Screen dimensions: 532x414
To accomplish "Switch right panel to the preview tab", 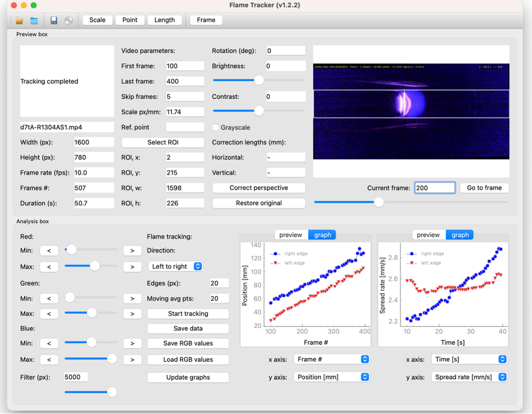I will [x=428, y=235].
